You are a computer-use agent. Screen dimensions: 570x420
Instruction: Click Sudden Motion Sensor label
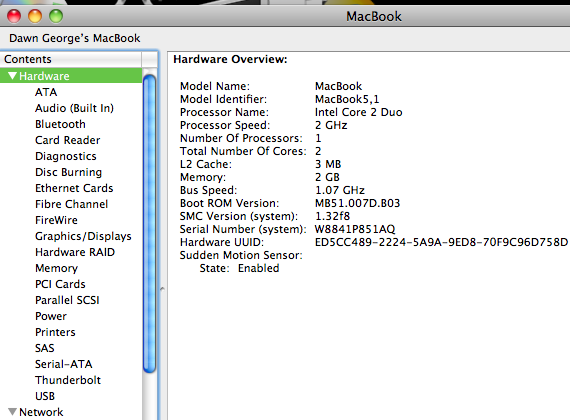[x=241, y=255]
